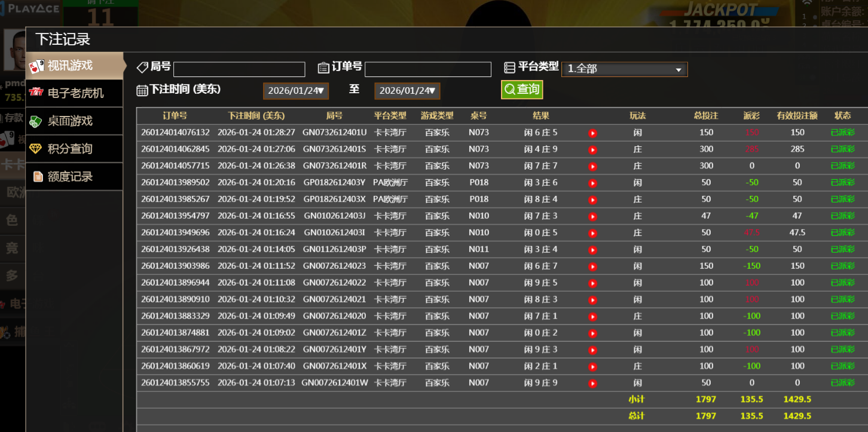Open the 积分查询 section
The image size is (868, 432).
pos(69,149)
